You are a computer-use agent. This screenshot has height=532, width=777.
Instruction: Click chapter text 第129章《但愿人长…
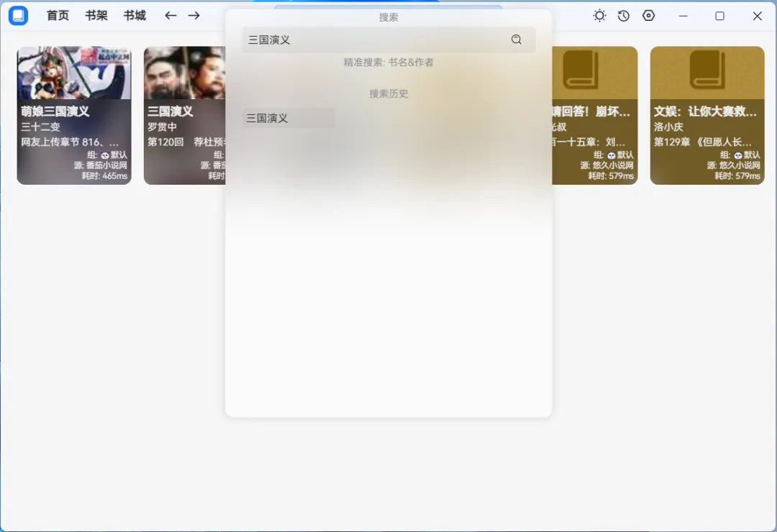pyautogui.click(x=703, y=142)
